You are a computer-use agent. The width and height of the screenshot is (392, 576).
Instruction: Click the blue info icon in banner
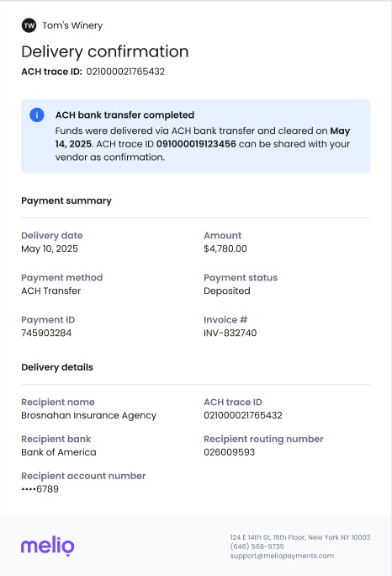(x=37, y=115)
